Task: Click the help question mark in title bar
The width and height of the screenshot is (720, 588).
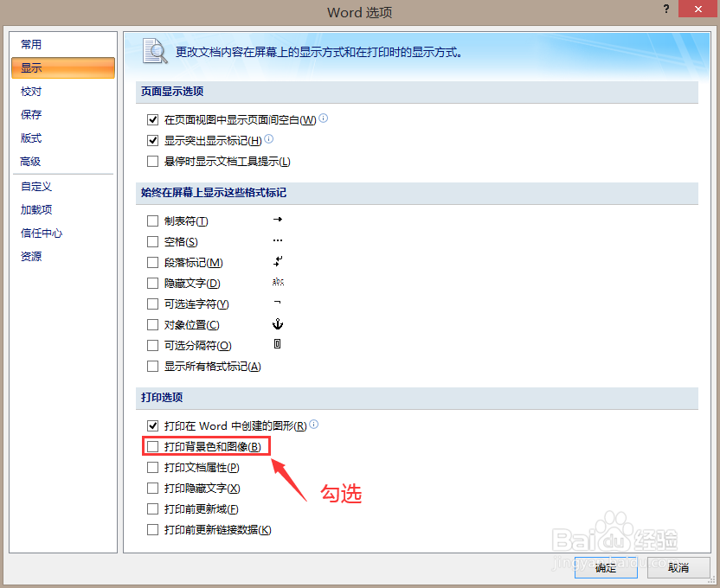Action: pos(666,9)
